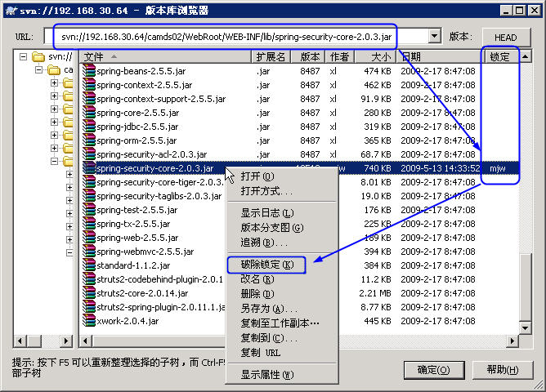Viewport: 546px width, 392px height.
Task: Sort by the 日期 column header
Action: (x=439, y=56)
